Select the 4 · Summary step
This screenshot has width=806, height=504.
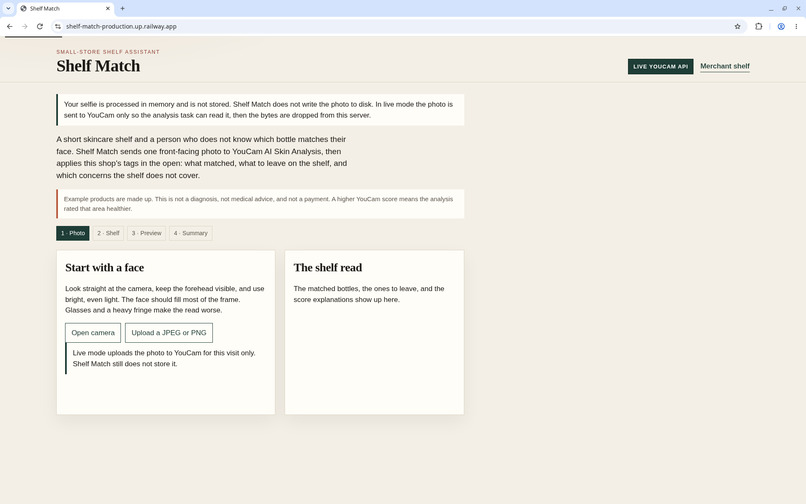pyautogui.click(x=190, y=233)
